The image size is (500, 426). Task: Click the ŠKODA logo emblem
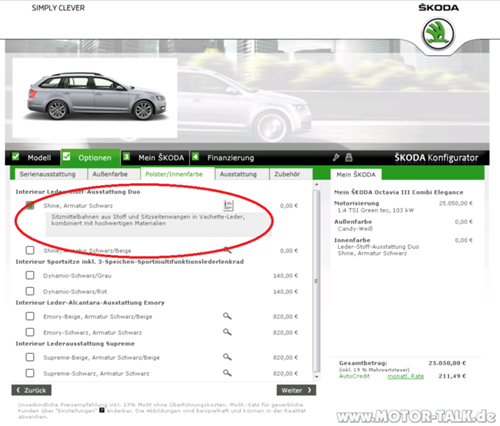(x=438, y=34)
